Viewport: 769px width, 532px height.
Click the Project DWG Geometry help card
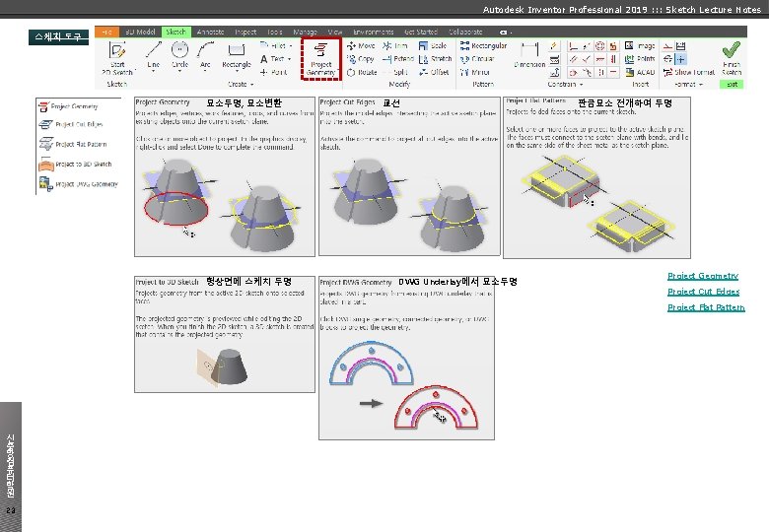(406, 358)
